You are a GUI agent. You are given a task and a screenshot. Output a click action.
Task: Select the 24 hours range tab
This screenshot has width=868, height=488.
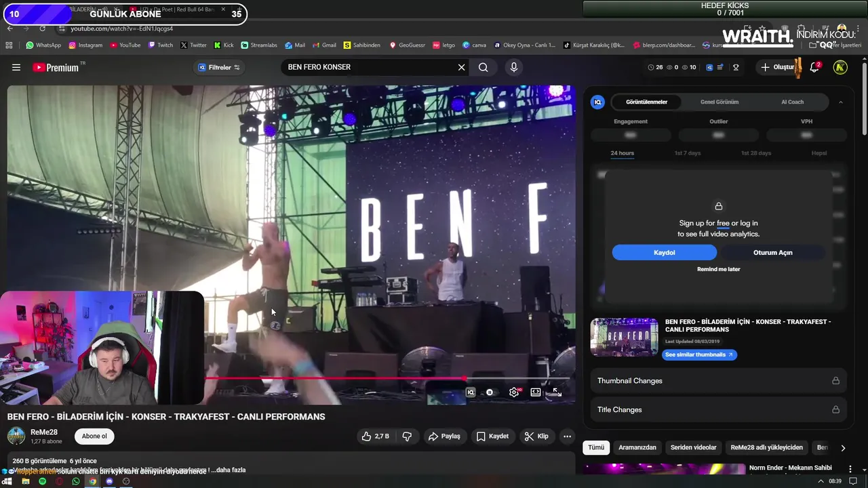[x=622, y=153]
